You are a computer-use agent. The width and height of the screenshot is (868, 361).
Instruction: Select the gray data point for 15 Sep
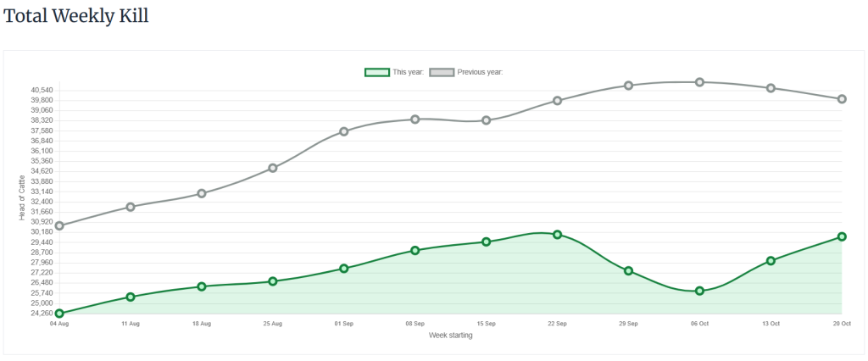tap(487, 120)
